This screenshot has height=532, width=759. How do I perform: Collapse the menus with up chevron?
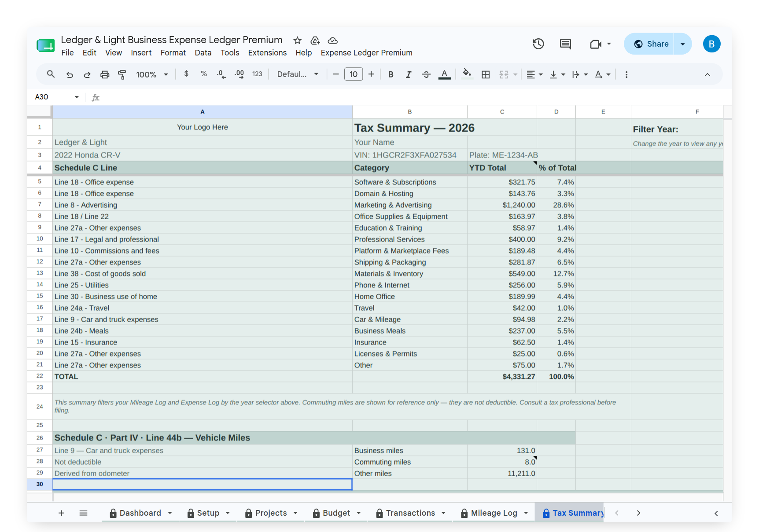pyautogui.click(x=707, y=74)
